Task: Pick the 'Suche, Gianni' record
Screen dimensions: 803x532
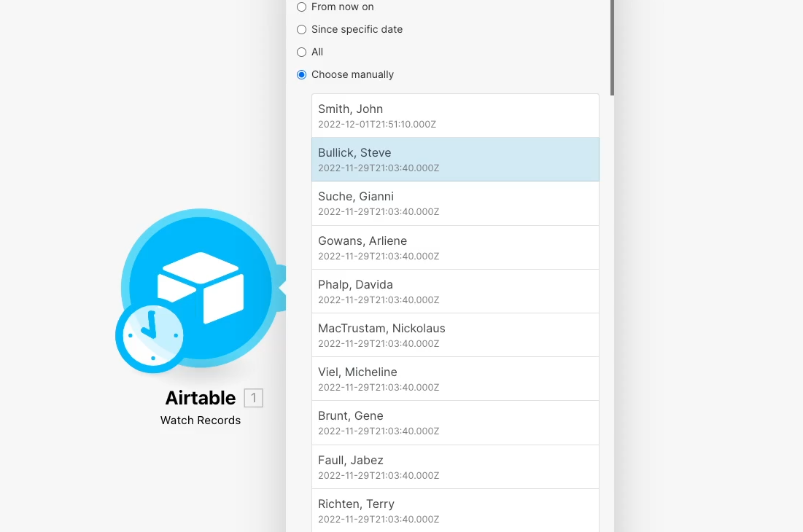Action: (455, 203)
